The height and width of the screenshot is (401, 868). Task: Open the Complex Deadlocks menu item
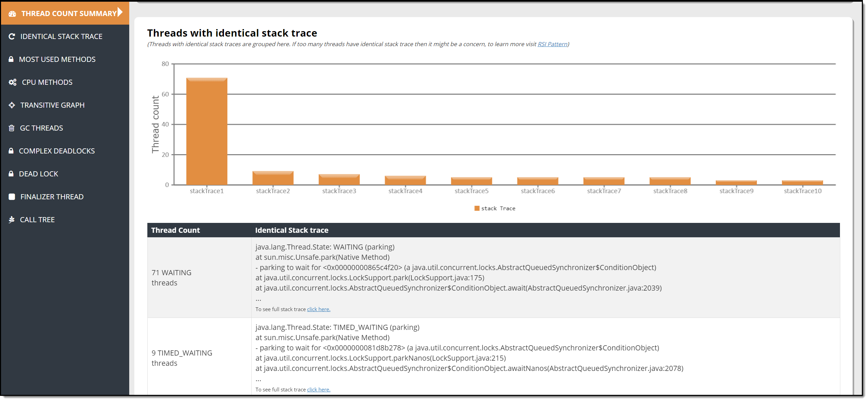(57, 151)
